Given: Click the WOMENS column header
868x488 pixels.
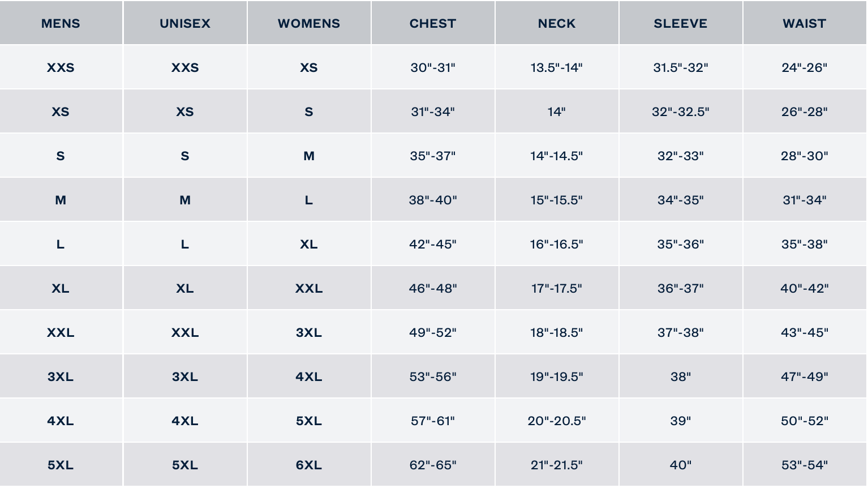Looking at the screenshot, I should [309, 23].
